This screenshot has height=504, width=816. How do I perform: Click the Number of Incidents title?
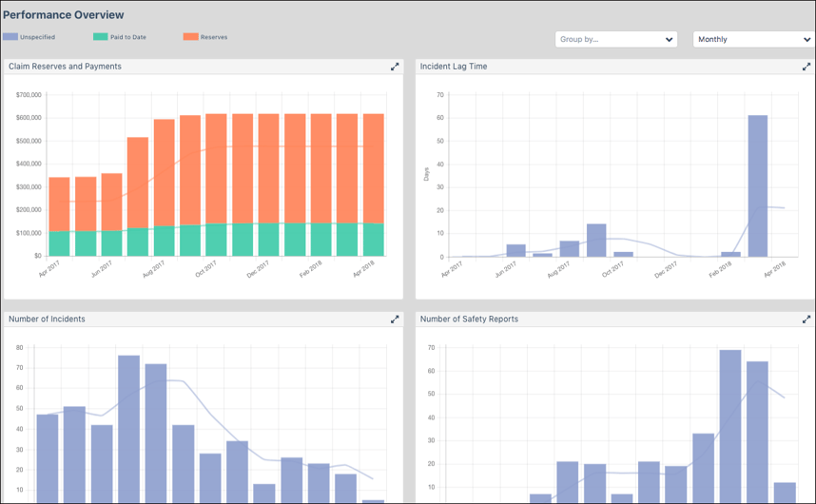[47, 320]
